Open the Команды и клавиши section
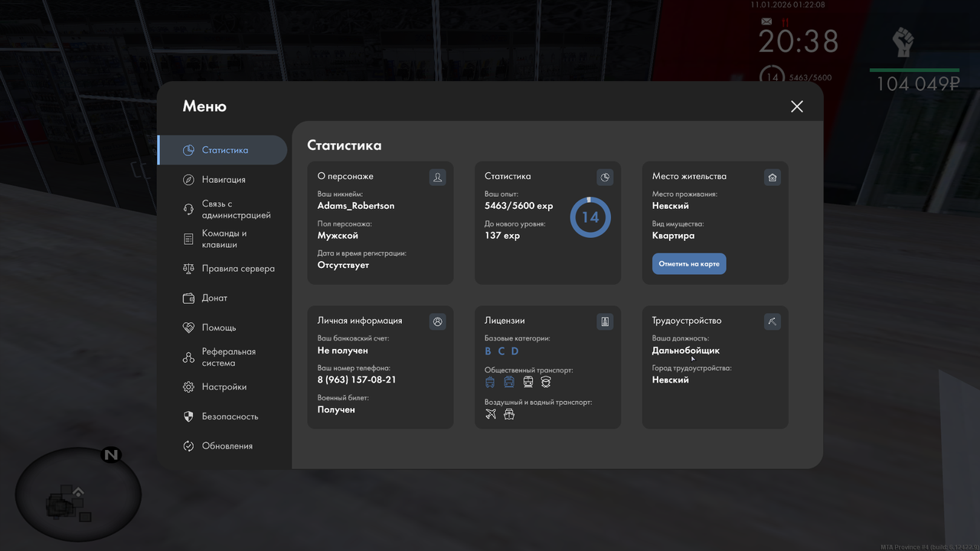 (223, 239)
